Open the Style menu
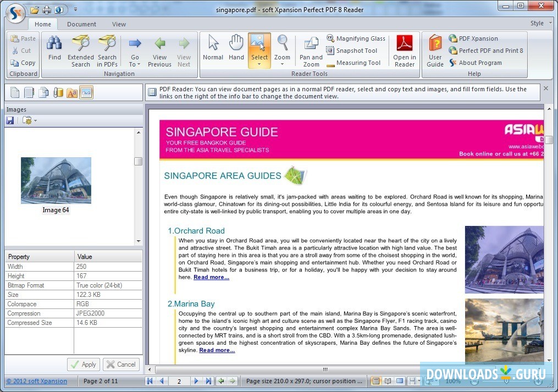 [x=540, y=23]
